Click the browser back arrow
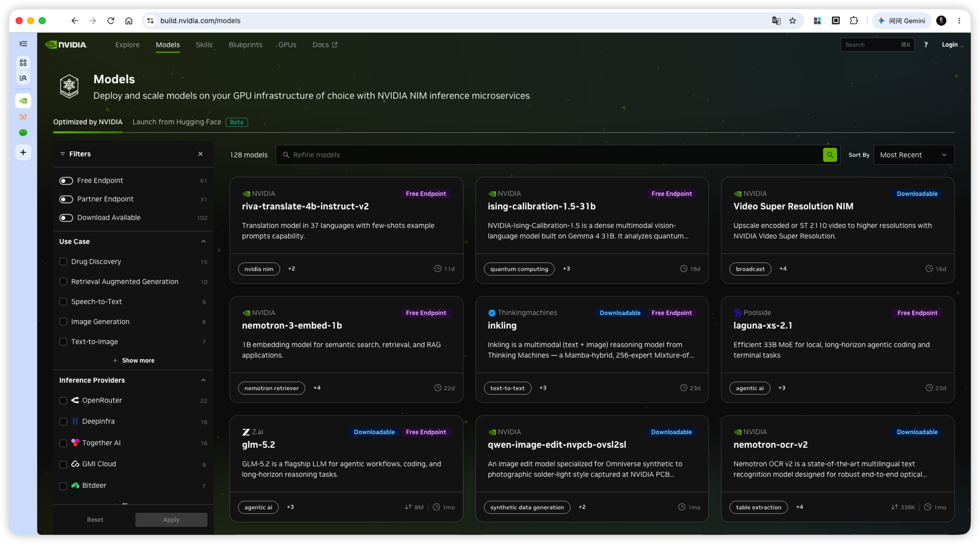This screenshot has height=544, width=980. pos(75,21)
